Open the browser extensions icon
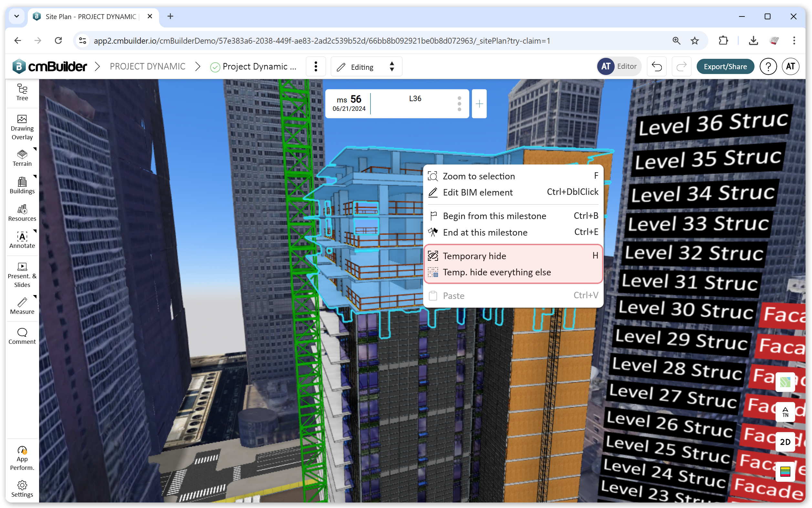Screen dimensions: 812x508 tap(724, 41)
